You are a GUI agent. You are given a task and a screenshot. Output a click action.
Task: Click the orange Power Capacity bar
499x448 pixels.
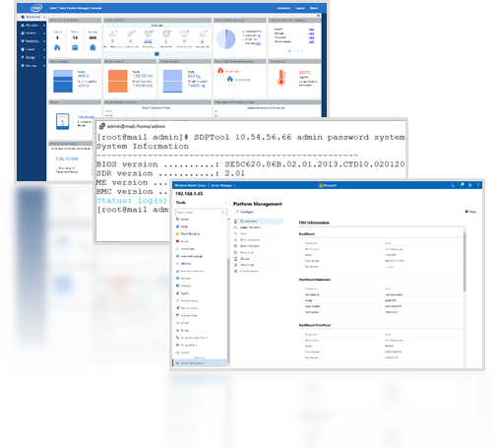117,81
